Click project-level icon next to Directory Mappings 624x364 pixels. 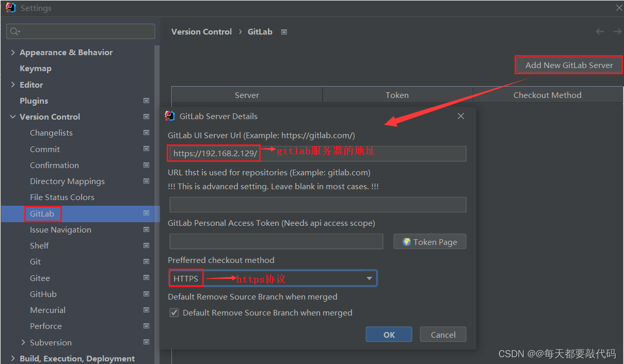pos(146,181)
